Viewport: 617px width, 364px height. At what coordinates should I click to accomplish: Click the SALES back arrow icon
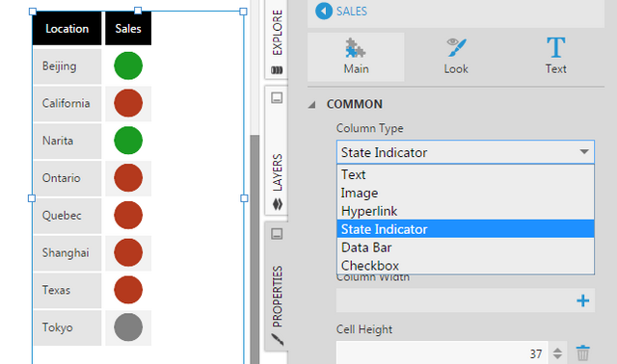click(x=324, y=11)
